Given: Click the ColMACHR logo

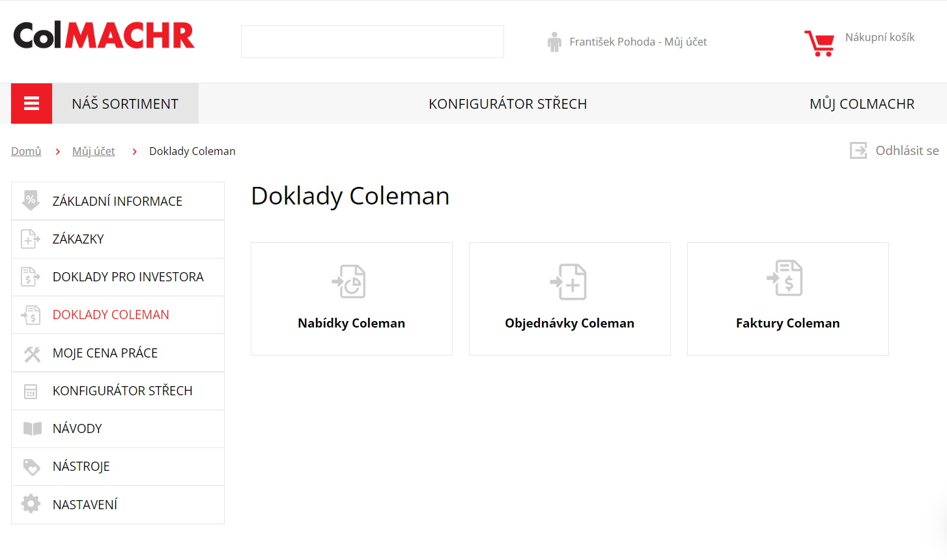Looking at the screenshot, I should tap(104, 35).
